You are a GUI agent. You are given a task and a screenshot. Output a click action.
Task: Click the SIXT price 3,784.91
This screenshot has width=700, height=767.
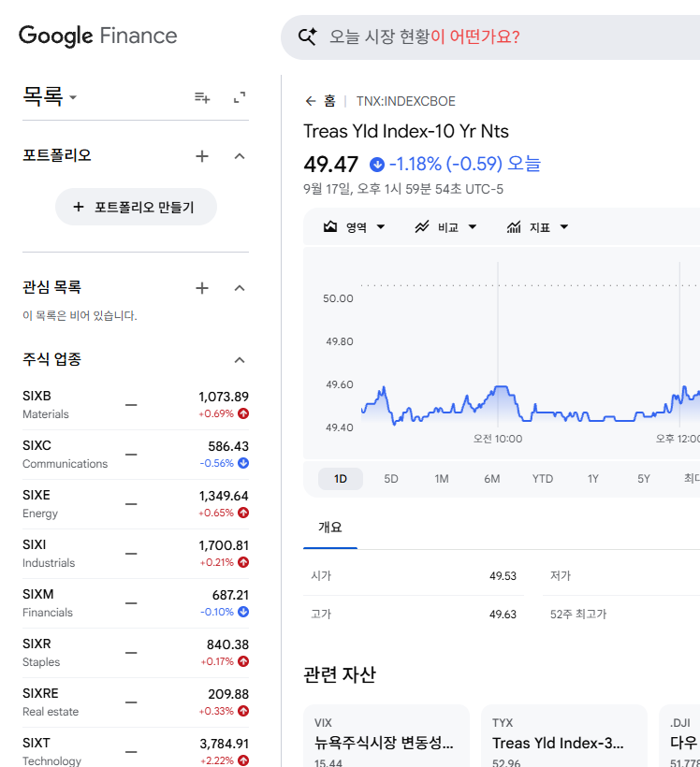(x=225, y=744)
